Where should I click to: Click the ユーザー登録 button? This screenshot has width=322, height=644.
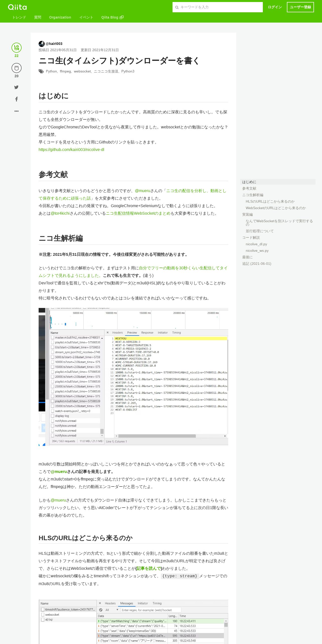[x=300, y=7]
